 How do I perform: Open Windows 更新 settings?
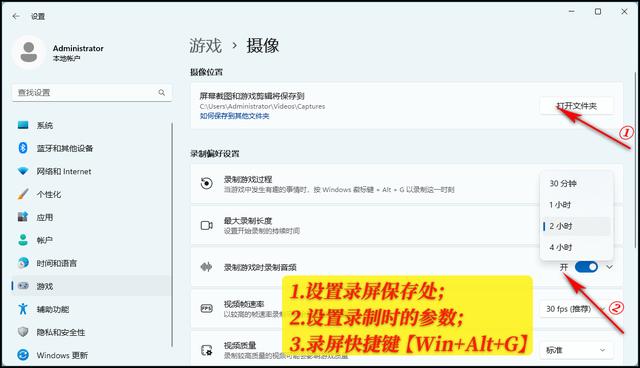(x=92, y=355)
